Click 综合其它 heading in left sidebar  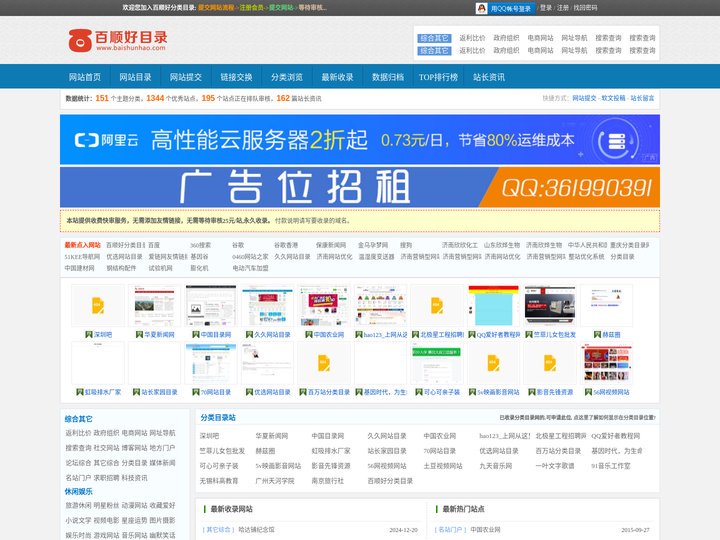click(79, 419)
